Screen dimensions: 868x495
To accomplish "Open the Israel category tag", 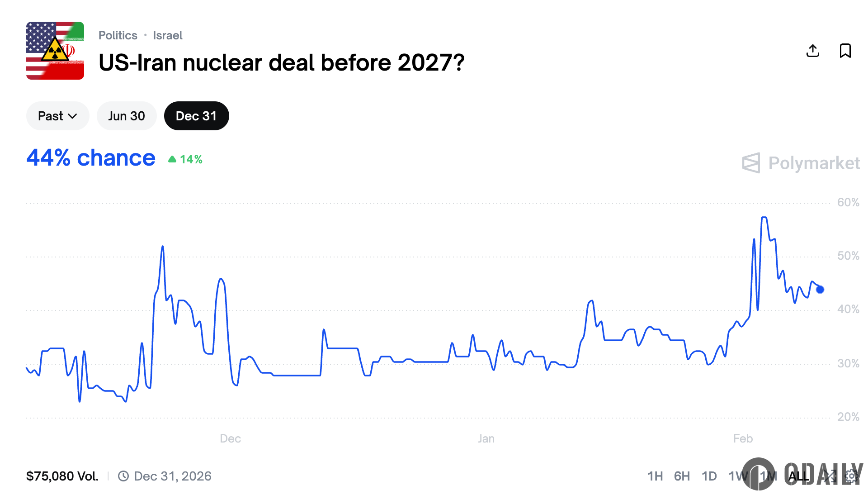I will coord(168,35).
